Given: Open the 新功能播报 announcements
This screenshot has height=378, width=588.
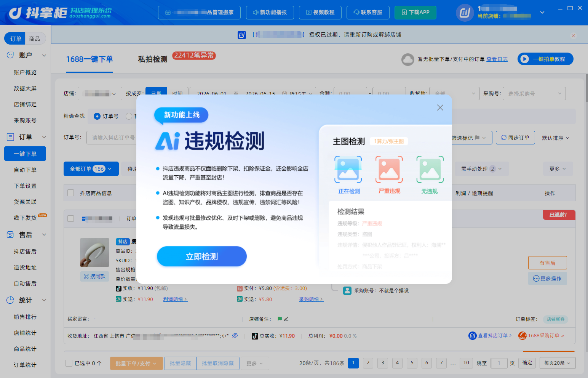Looking at the screenshot, I should coord(270,13).
